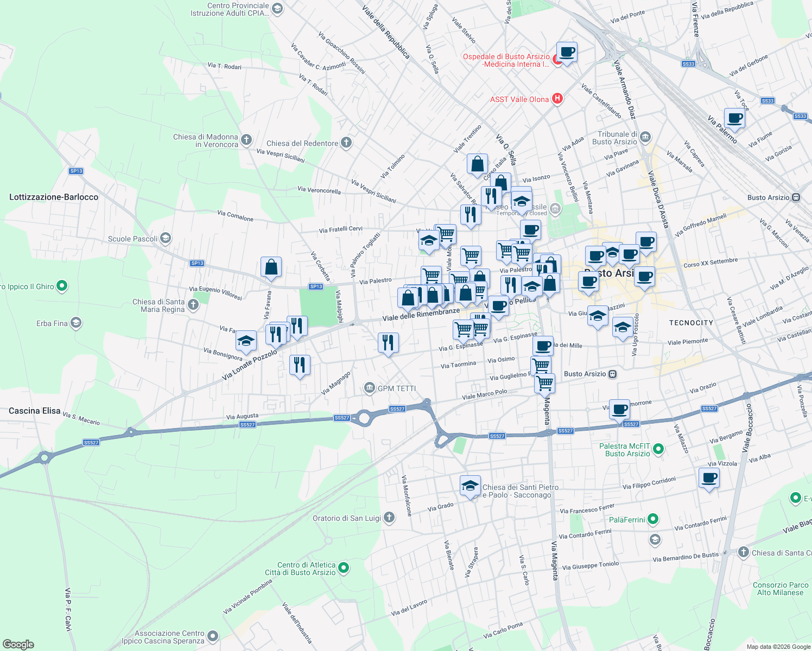Viewport: 812px width, 651px height.
Task: Select the coffee cup icon near Ospedale di Busto Arsizio
Action: 566,53
